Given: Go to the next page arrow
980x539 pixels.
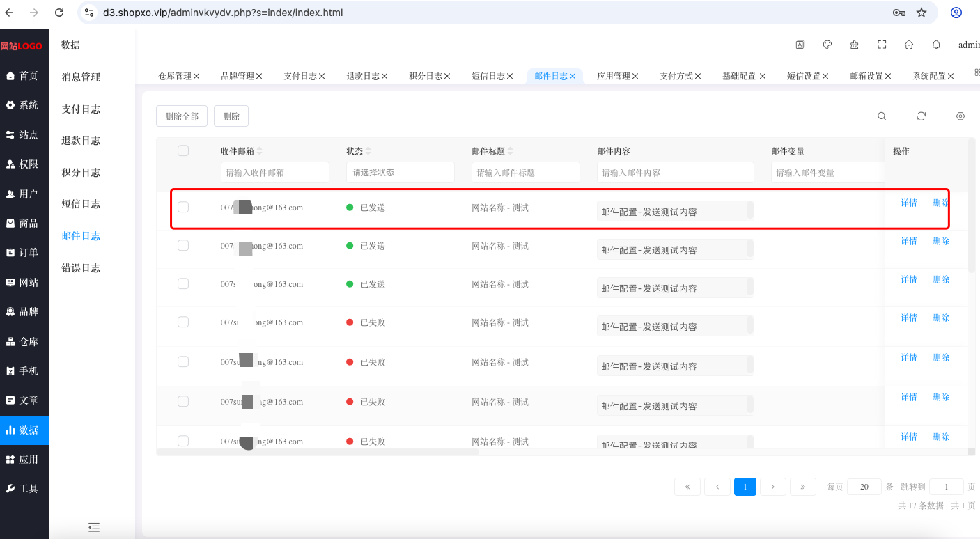Looking at the screenshot, I should coord(773,487).
